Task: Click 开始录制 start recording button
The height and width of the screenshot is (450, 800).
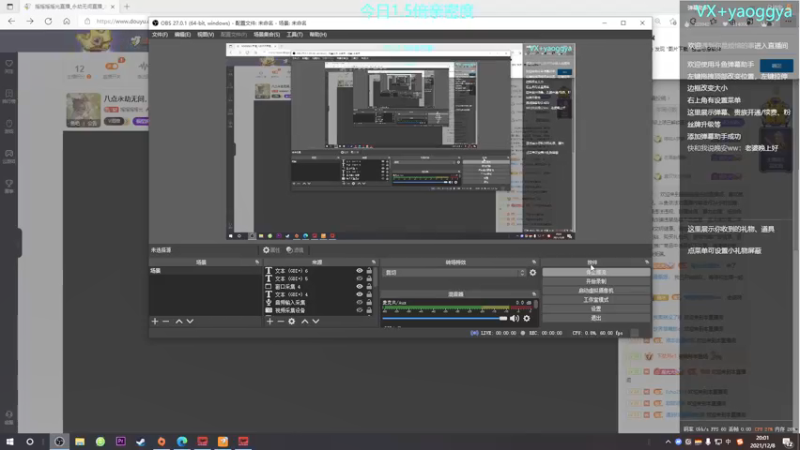Action: 596,282
